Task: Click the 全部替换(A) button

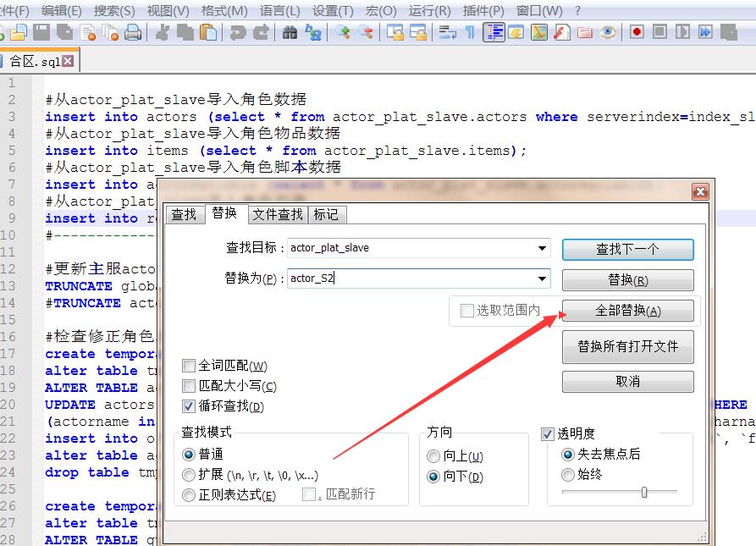Action: pyautogui.click(x=627, y=311)
